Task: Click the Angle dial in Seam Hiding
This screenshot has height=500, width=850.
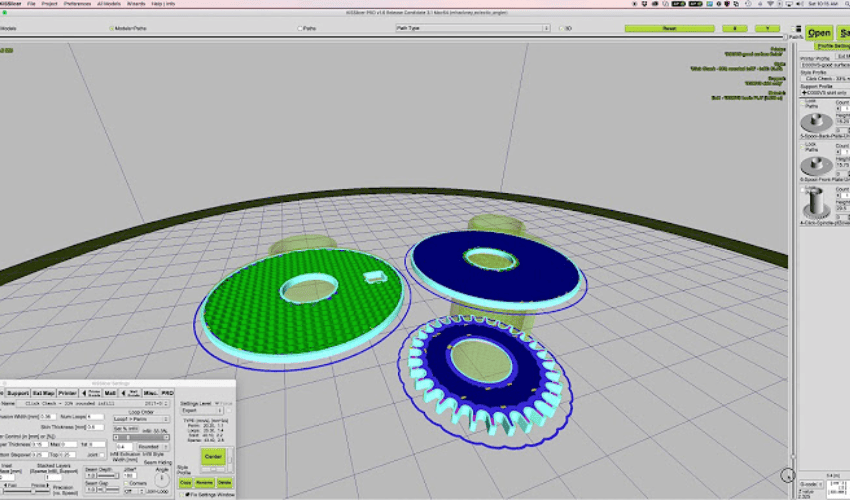Action: [x=162, y=479]
